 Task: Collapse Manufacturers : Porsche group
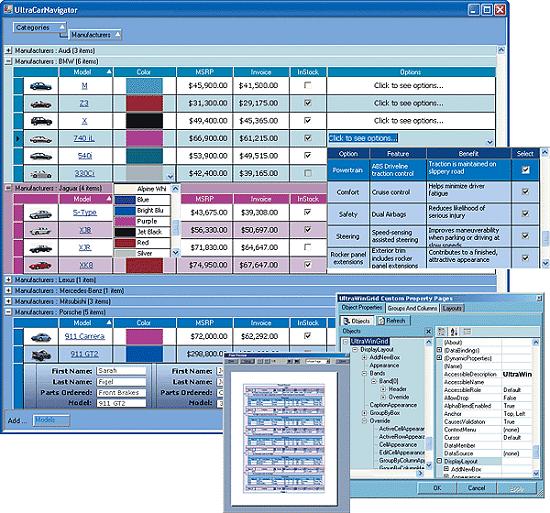8,312
